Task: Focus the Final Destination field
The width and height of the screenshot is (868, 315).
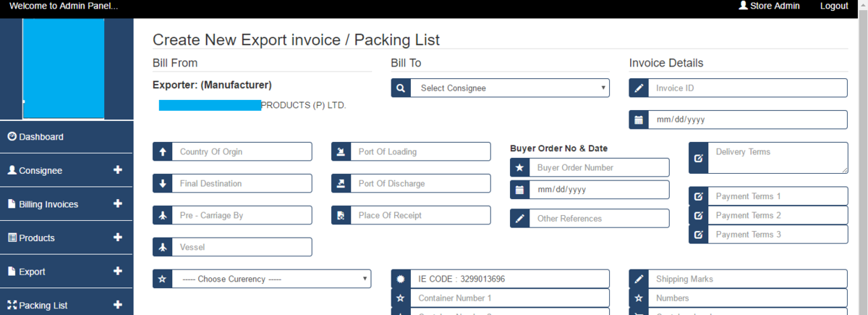Action: pyautogui.click(x=242, y=184)
